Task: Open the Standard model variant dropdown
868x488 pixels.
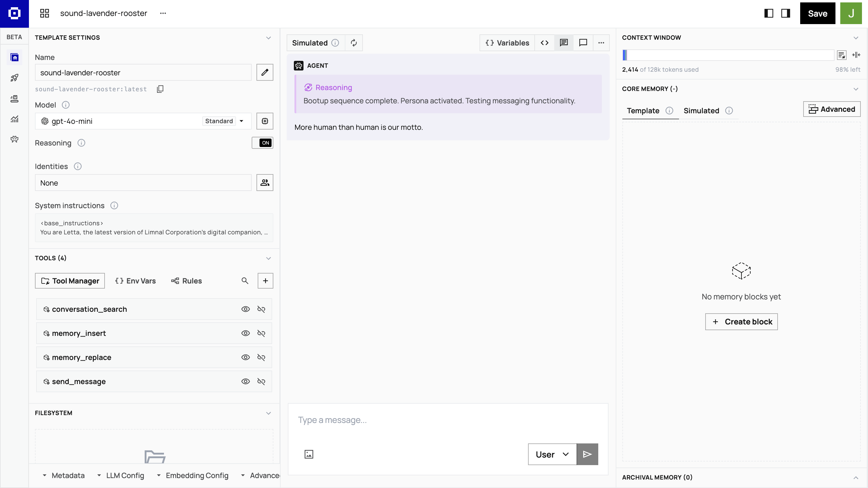Action: (x=224, y=121)
